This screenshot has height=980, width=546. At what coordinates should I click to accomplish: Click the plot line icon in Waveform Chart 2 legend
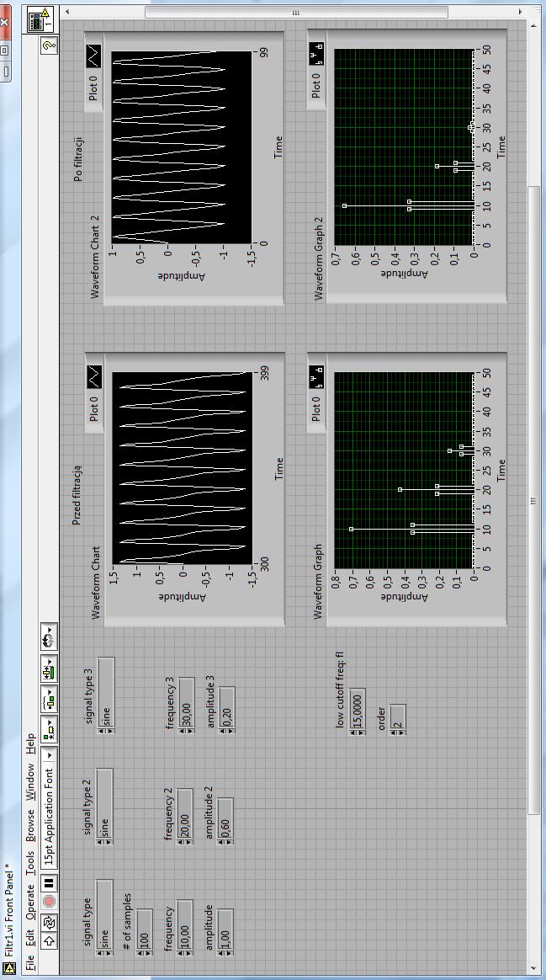[x=93, y=56]
